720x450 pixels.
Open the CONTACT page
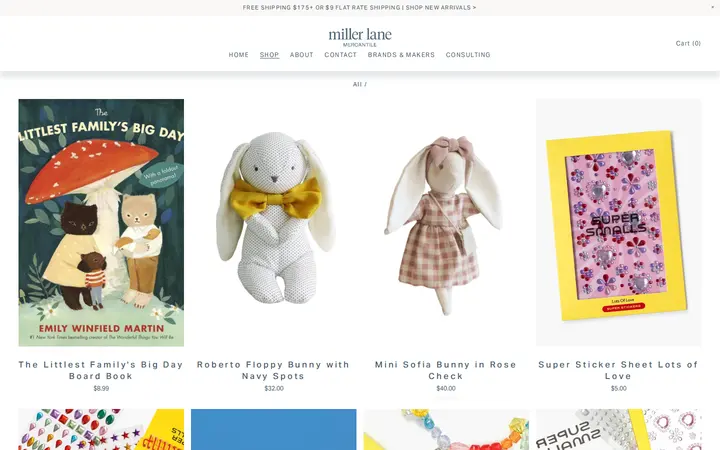[340, 55]
